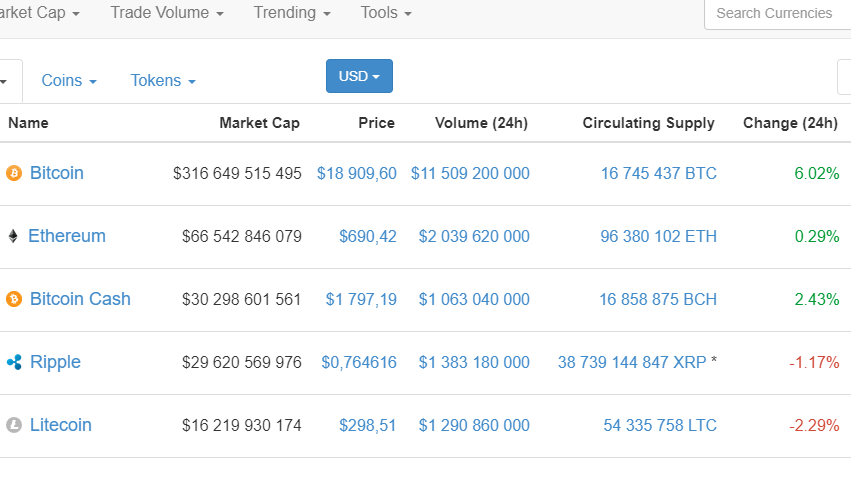Image resolution: width=851 pixels, height=478 pixels.
Task: Open the Bitcoin name link
Action: tap(57, 173)
